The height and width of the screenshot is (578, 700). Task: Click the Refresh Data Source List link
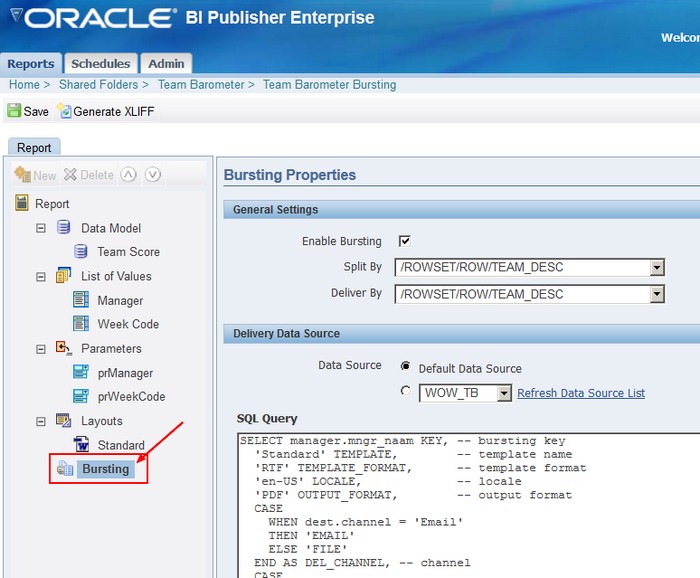pos(580,393)
